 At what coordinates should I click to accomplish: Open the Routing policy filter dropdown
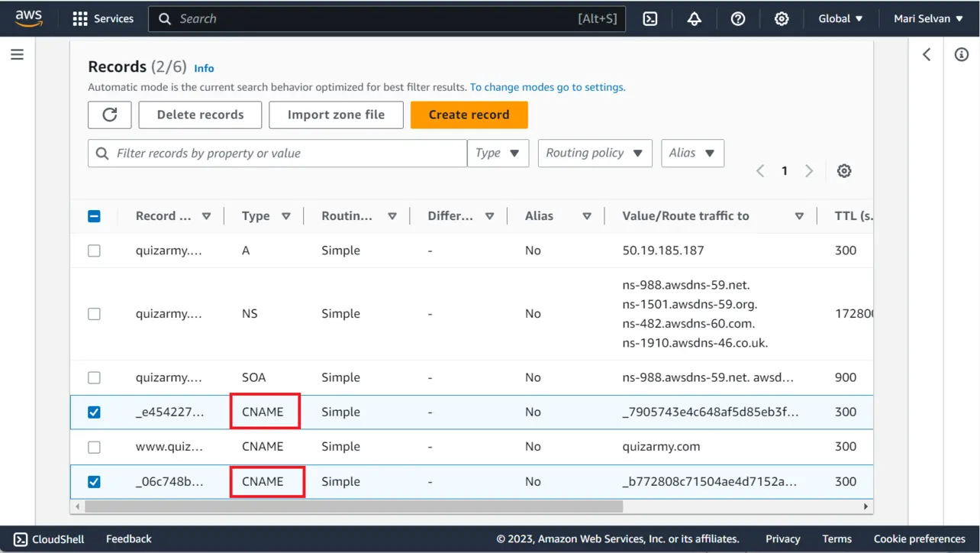click(x=595, y=153)
